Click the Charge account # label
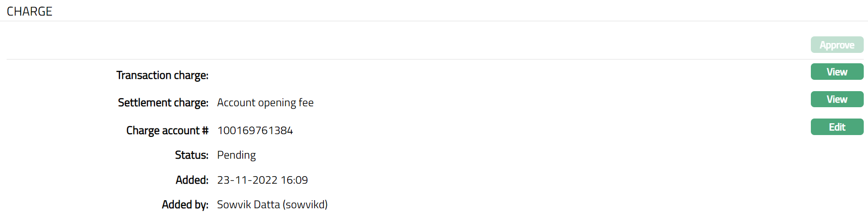 [x=167, y=131]
